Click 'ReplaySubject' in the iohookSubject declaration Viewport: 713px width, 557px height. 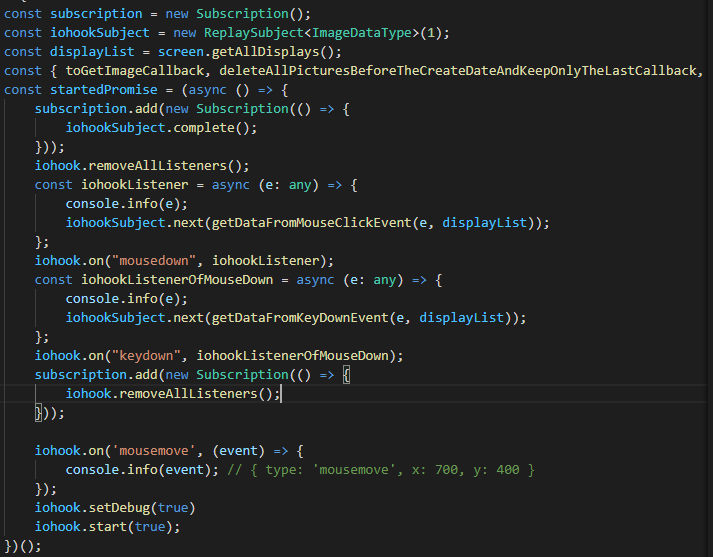click(253, 33)
